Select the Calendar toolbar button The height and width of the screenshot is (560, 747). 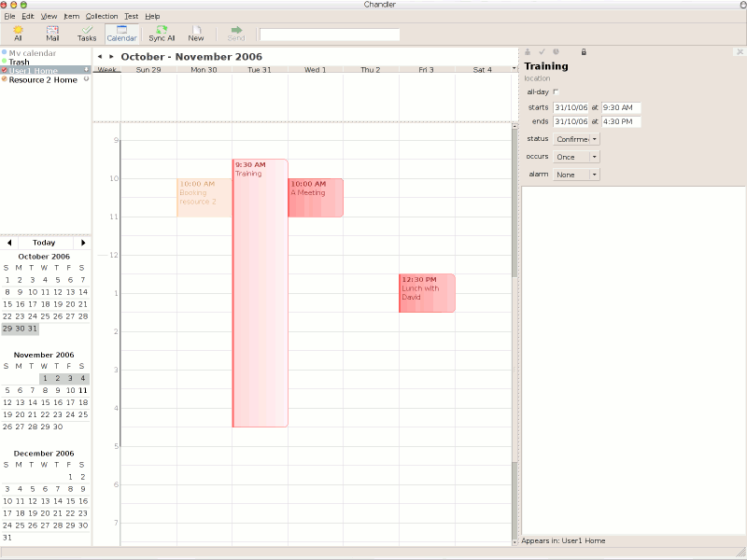[x=121, y=34]
